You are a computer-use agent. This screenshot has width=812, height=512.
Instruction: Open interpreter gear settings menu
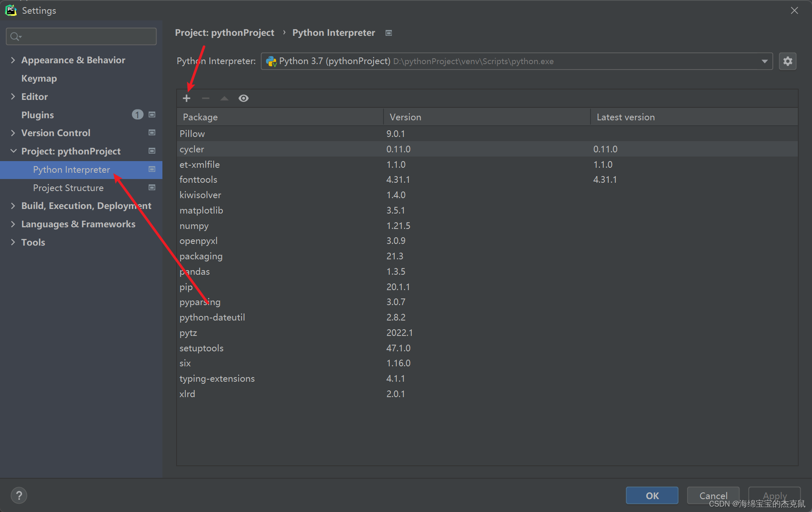(787, 61)
